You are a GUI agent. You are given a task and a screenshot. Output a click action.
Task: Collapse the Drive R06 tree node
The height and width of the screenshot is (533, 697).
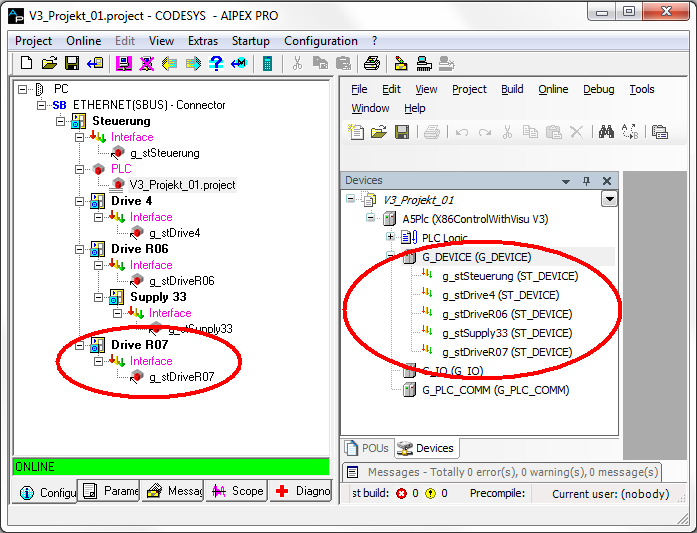[x=79, y=249]
